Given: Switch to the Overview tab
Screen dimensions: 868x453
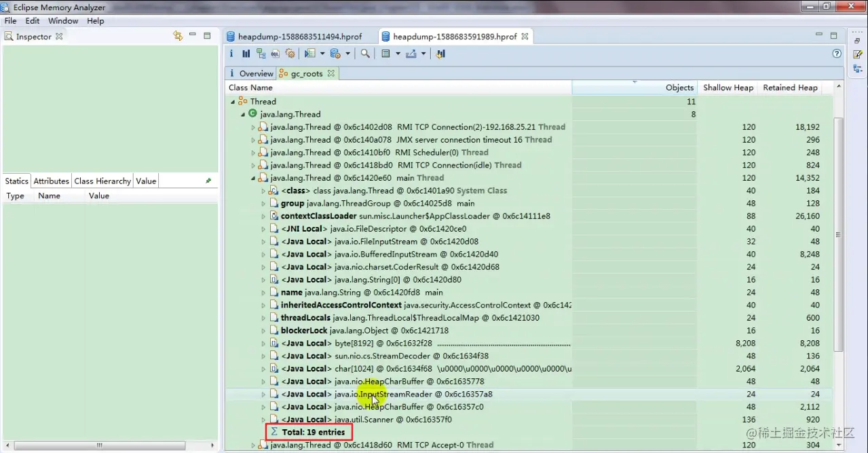Looking at the screenshot, I should click(250, 73).
